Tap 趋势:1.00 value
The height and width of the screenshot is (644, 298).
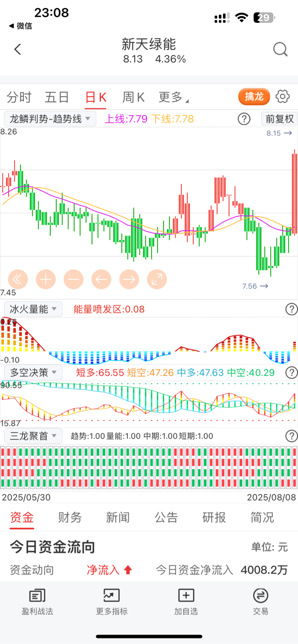(88, 436)
